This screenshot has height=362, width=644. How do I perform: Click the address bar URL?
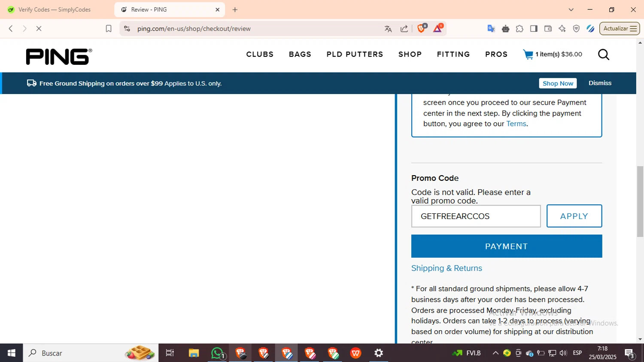tap(194, 29)
